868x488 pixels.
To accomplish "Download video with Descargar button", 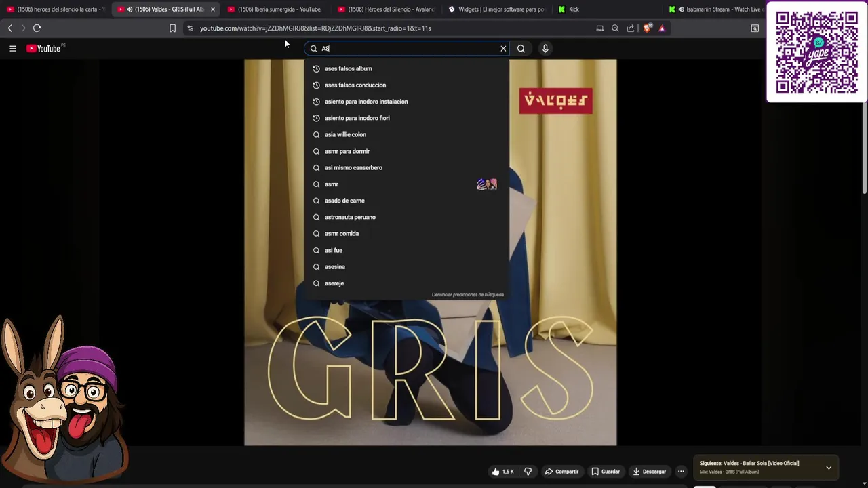I will coord(649,472).
